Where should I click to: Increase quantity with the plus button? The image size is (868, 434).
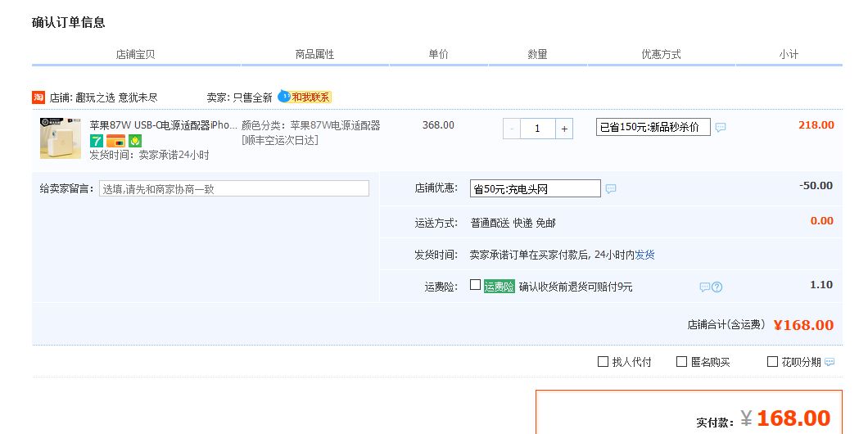(x=564, y=129)
